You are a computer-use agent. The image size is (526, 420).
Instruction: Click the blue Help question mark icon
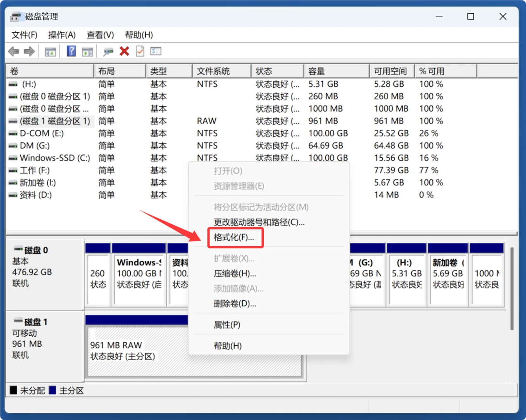(71, 51)
